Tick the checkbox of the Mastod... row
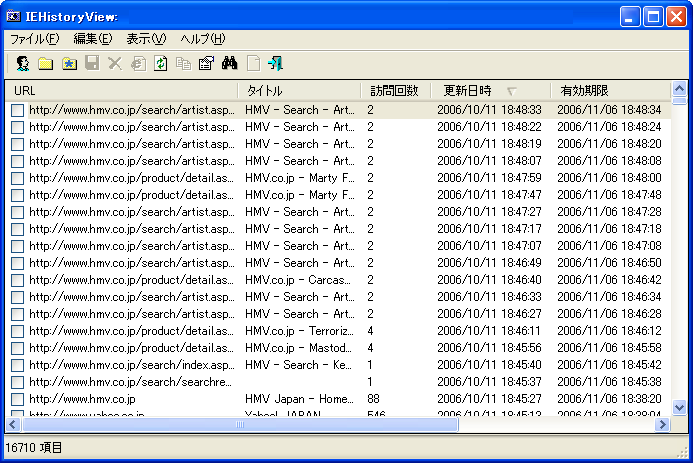Viewport: 693px width, 463px height. point(17,348)
